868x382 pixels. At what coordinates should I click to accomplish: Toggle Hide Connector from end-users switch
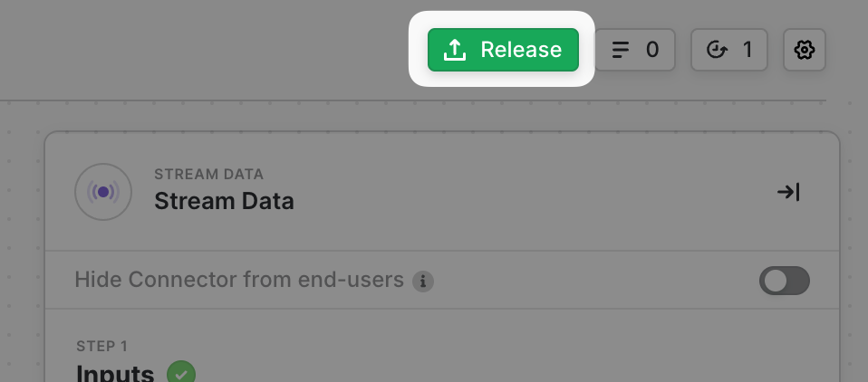(x=784, y=281)
